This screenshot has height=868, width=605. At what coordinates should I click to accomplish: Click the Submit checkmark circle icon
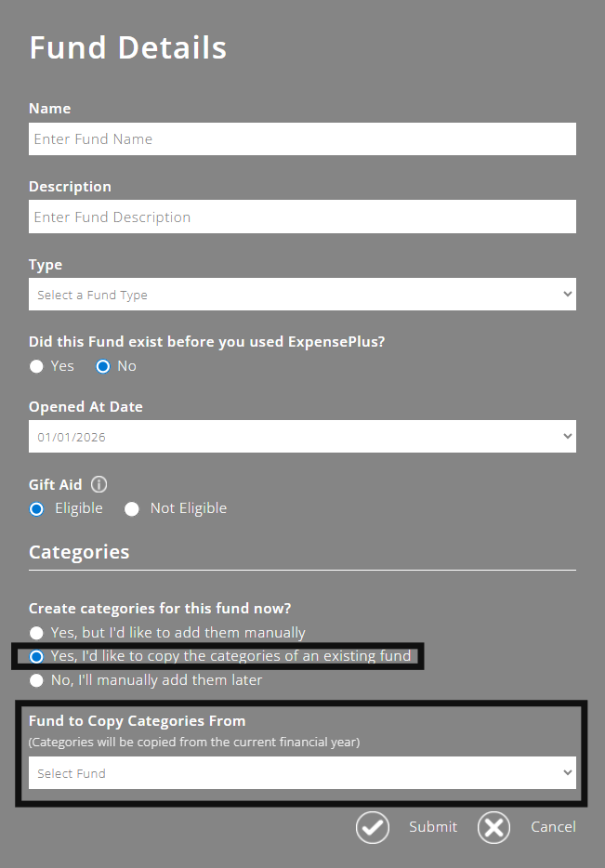point(372,827)
